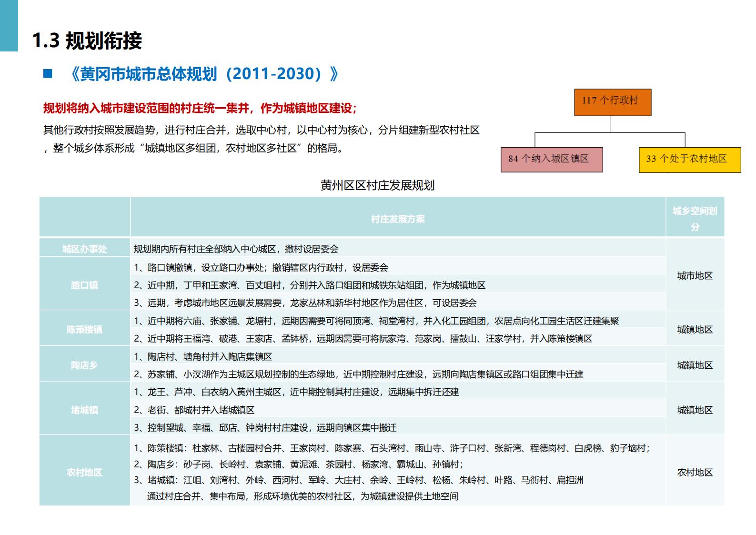
Task: Select the pink box '84 个纳入城区镇区'
Action: click(552, 159)
